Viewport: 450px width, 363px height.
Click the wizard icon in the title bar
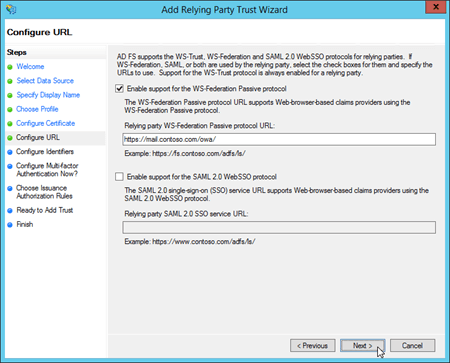(11, 9)
